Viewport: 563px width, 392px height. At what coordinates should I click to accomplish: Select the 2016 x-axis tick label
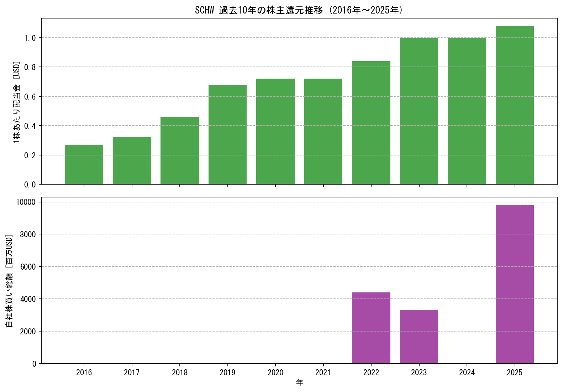pos(84,372)
